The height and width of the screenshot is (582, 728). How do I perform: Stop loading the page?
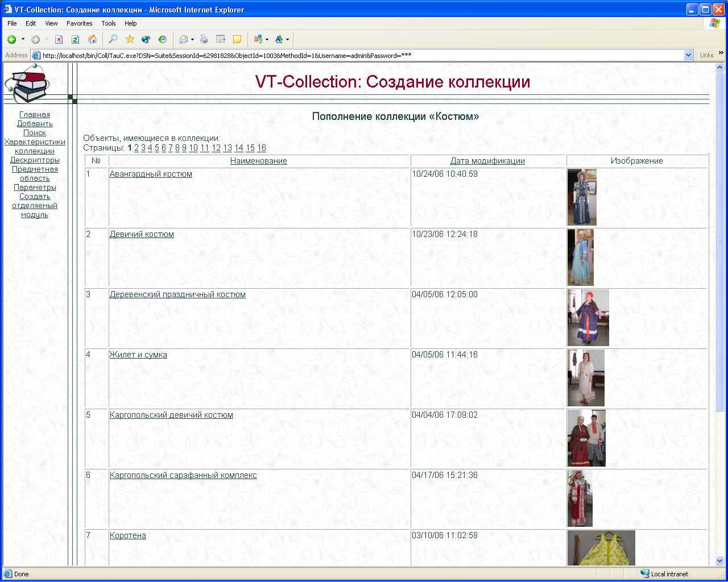59,39
